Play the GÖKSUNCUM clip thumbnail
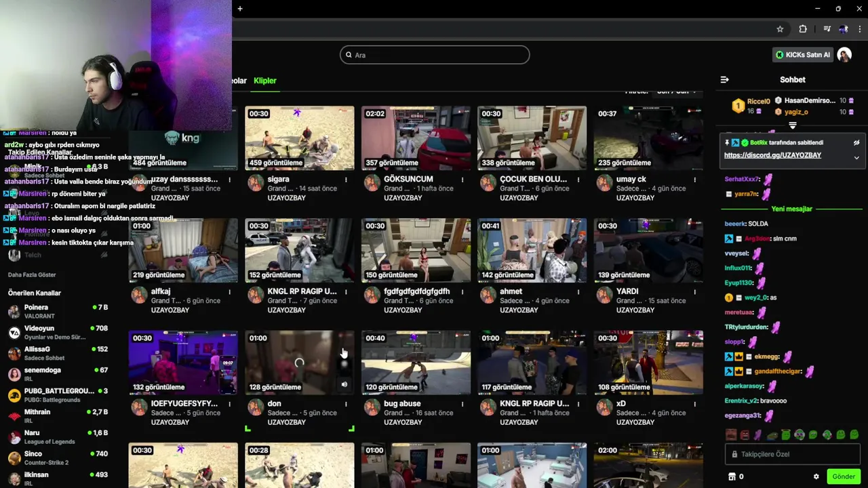 [x=416, y=138]
